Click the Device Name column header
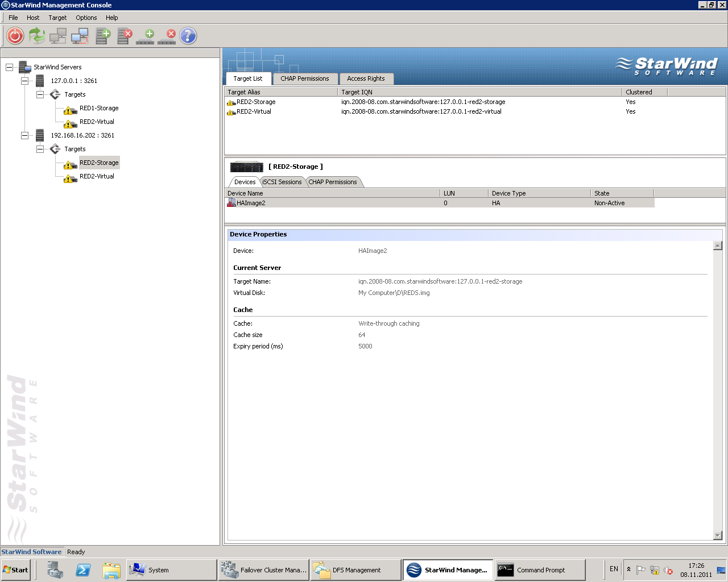Screen dimensions: 728x582 point(333,193)
